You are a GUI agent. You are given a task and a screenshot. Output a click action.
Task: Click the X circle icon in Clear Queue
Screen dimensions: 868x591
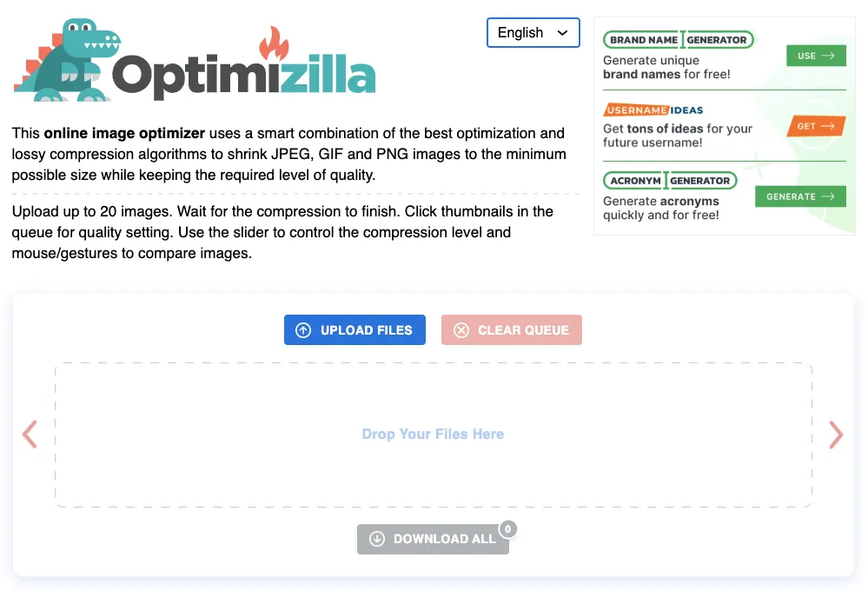[461, 330]
